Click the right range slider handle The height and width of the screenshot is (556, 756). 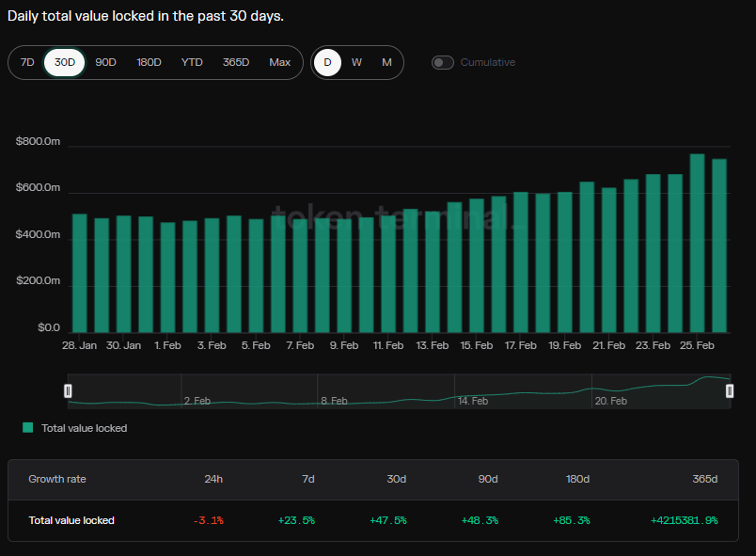coord(730,390)
